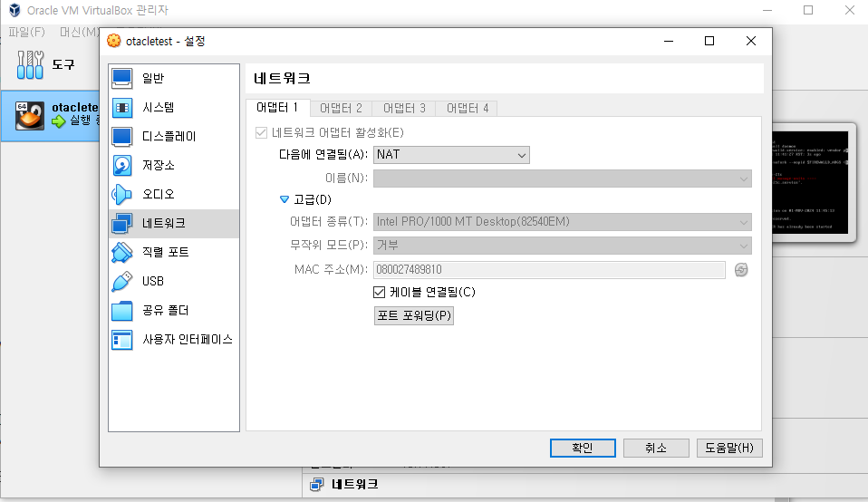Click the settings gear icon in dialog title
868x502 pixels.
click(x=114, y=41)
